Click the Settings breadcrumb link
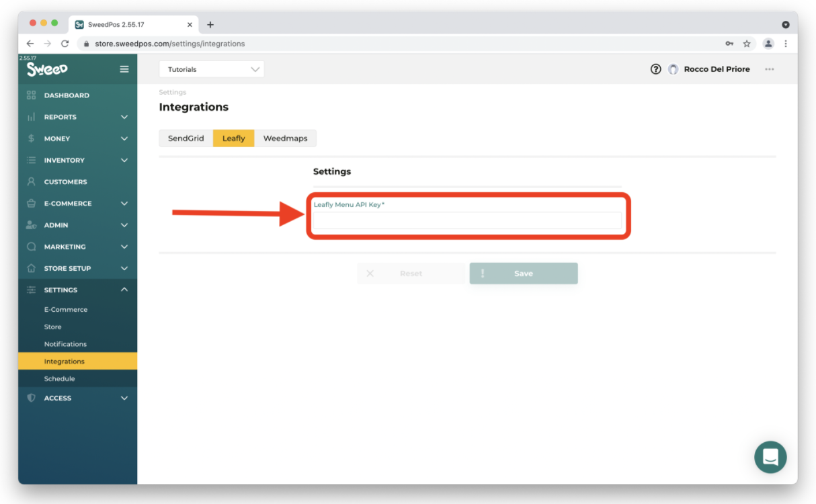Image resolution: width=816 pixels, height=504 pixels. (173, 92)
